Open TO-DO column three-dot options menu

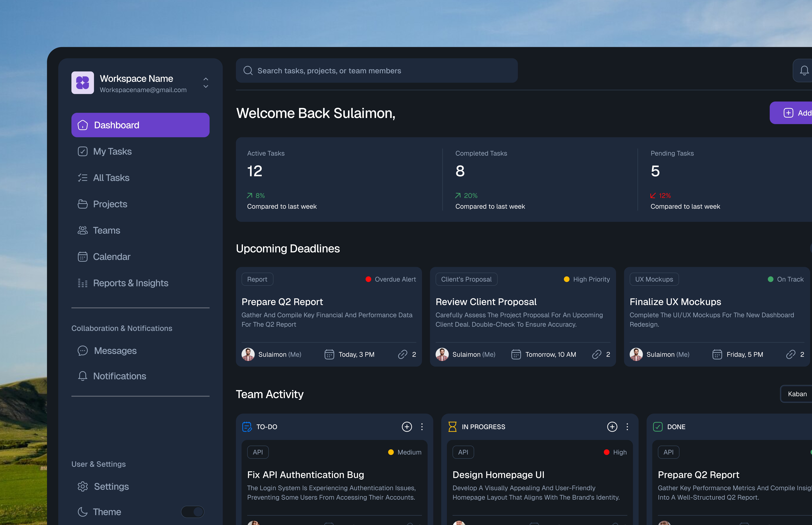422,427
